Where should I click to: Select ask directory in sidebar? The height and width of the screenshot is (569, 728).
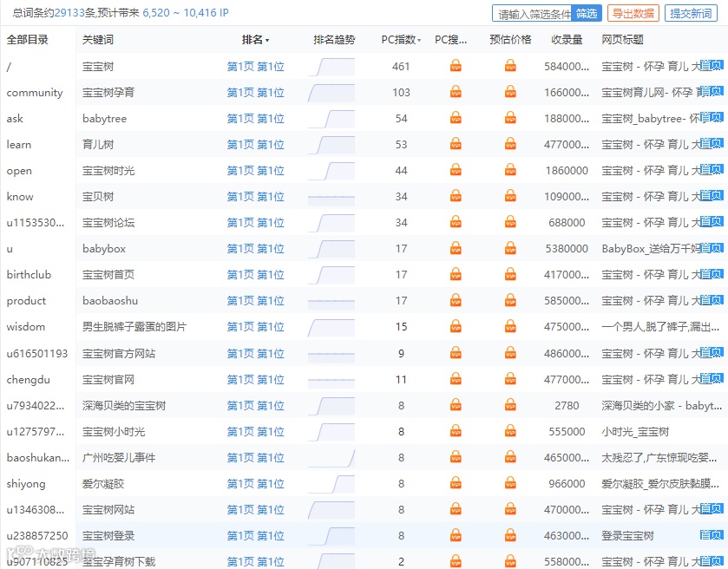coord(15,119)
